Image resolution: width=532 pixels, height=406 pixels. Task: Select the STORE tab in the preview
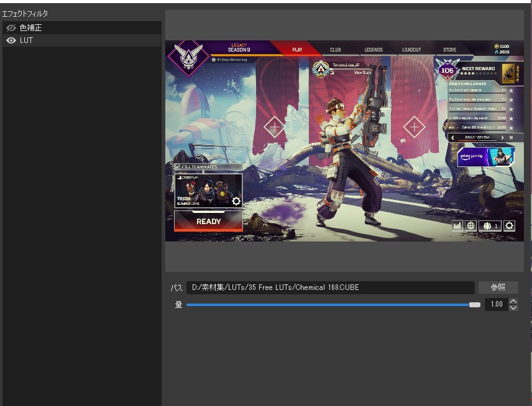click(449, 50)
